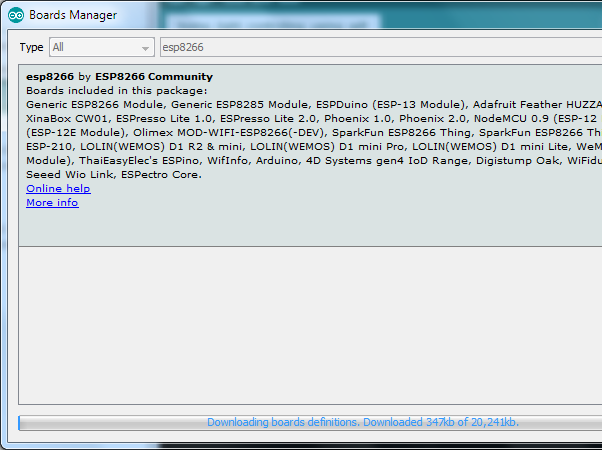Click the line mentioning LOLIN(WEMOS) D1 R2 & mini
Image resolution: width=602 pixels, height=450 pixels.
pyautogui.click(x=314, y=147)
